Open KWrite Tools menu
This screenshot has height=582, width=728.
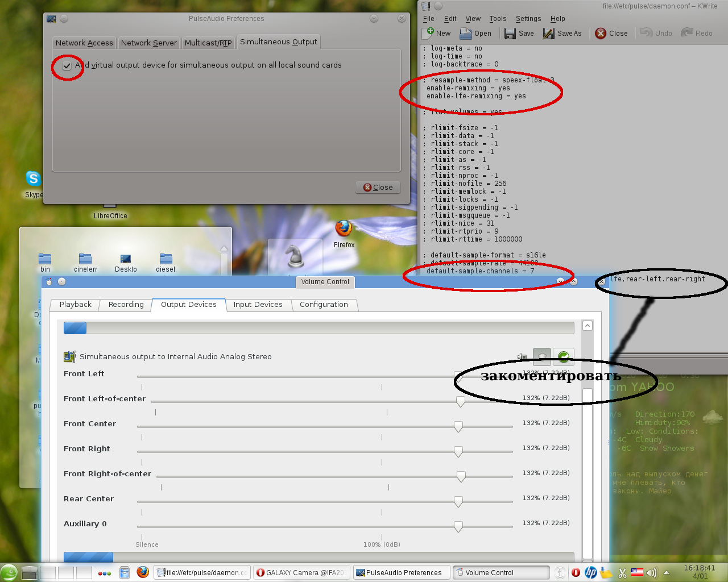pos(498,19)
